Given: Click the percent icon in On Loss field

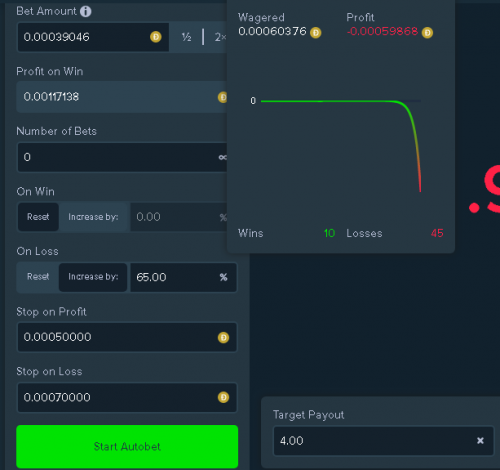Looking at the screenshot, I should coord(223,277).
